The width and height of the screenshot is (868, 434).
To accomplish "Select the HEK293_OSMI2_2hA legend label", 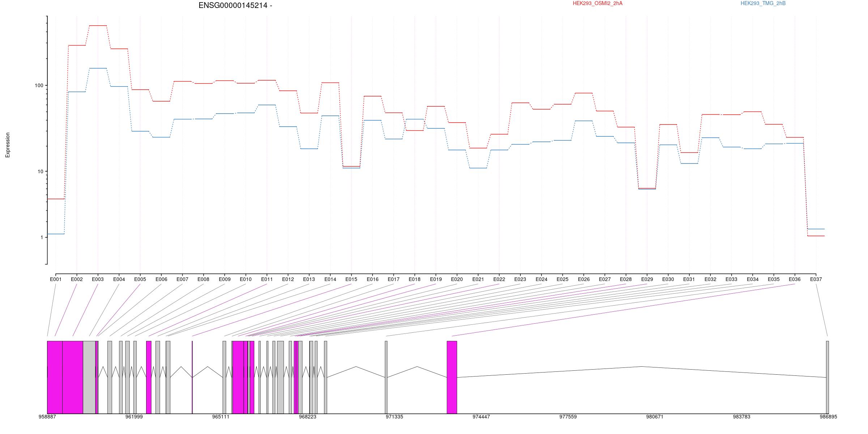I will coord(597,3).
